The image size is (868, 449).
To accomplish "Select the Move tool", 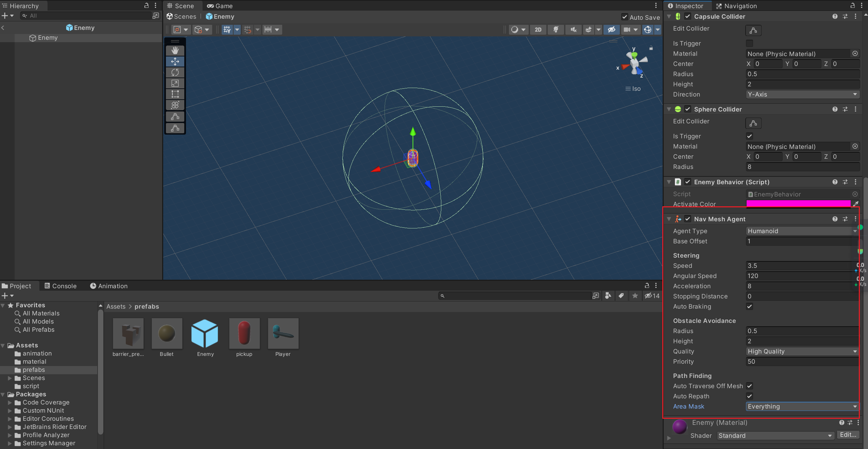I will [x=175, y=62].
